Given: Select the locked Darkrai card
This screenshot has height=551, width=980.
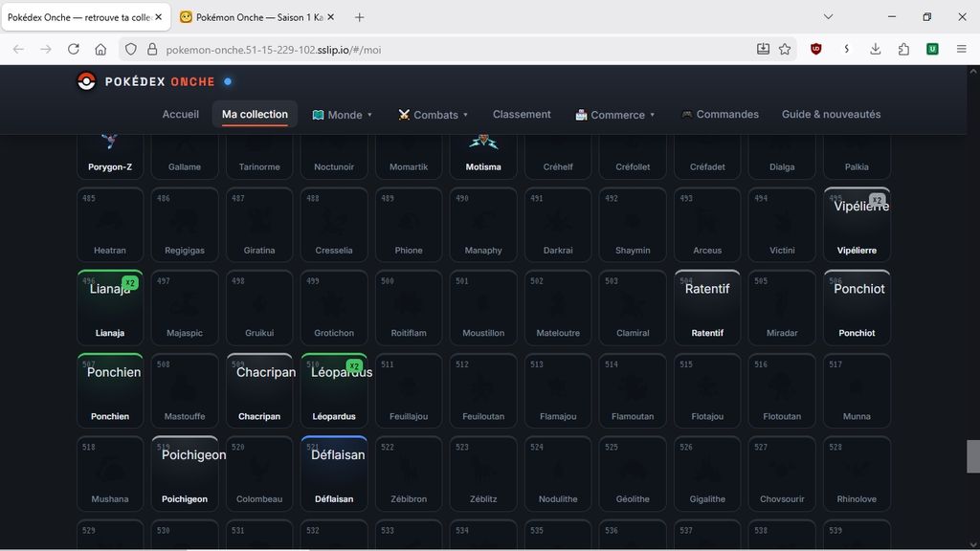Looking at the screenshot, I should (558, 224).
